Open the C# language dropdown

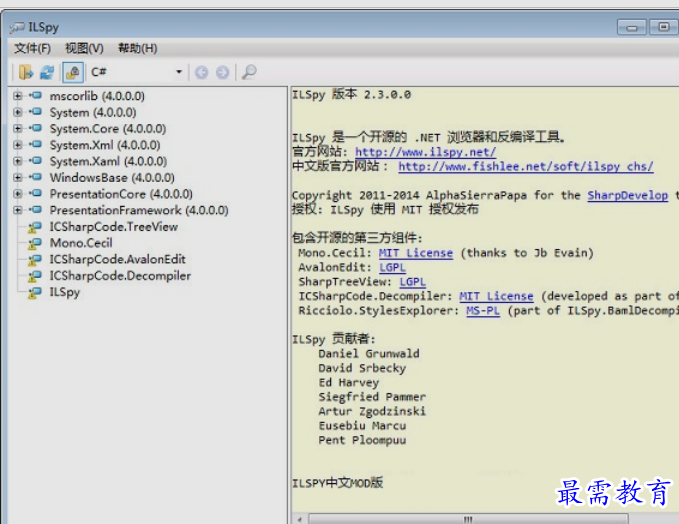pos(137,72)
